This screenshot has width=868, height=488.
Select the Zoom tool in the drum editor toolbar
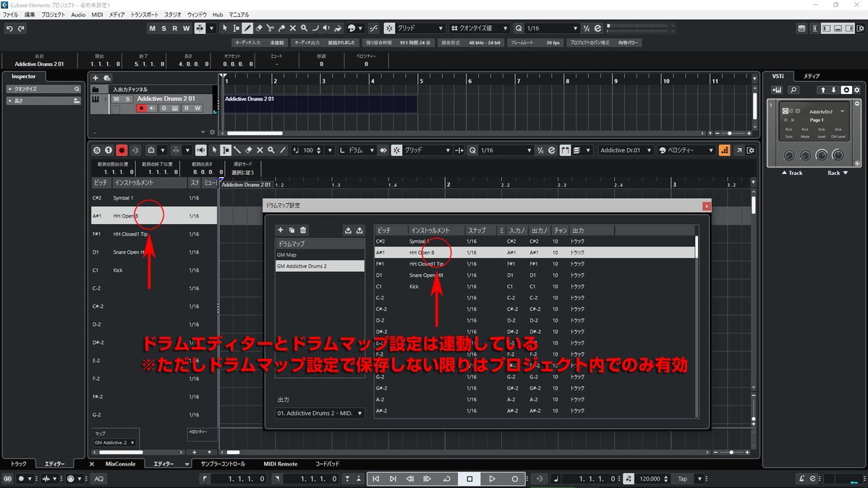[271, 150]
